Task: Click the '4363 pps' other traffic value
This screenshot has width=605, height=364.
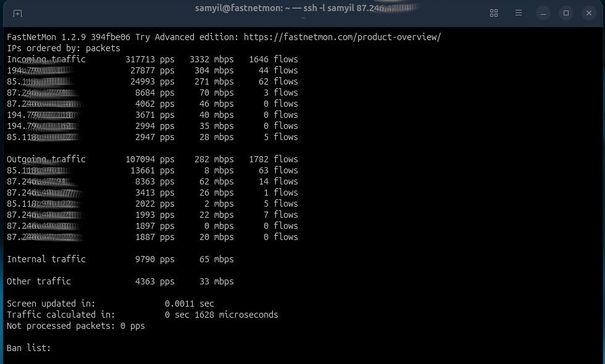Action: pos(155,281)
